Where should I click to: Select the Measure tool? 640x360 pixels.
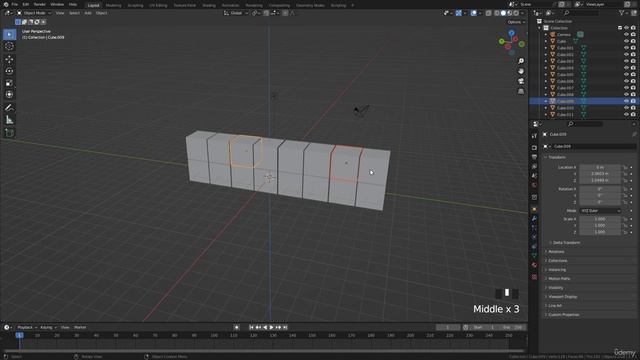click(x=9, y=120)
